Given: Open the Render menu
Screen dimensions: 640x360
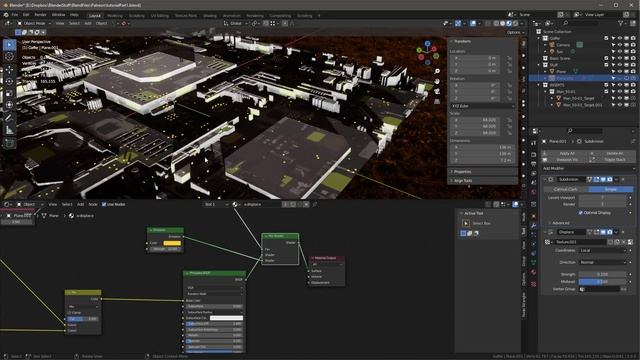Looking at the screenshot, I should tap(40, 15).
